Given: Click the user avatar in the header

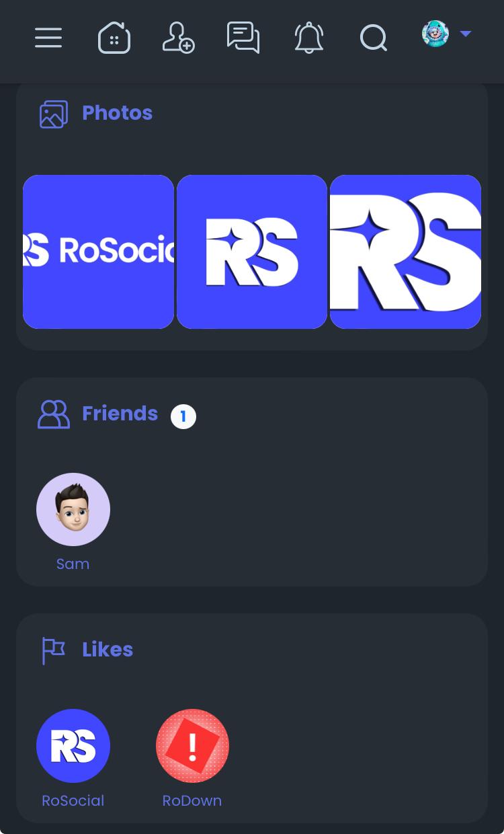Looking at the screenshot, I should [435, 34].
